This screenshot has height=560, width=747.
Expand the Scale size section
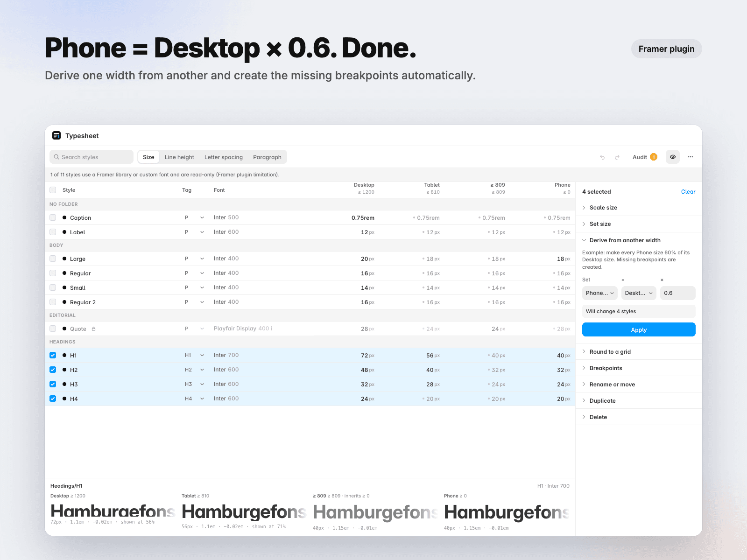[x=639, y=208]
